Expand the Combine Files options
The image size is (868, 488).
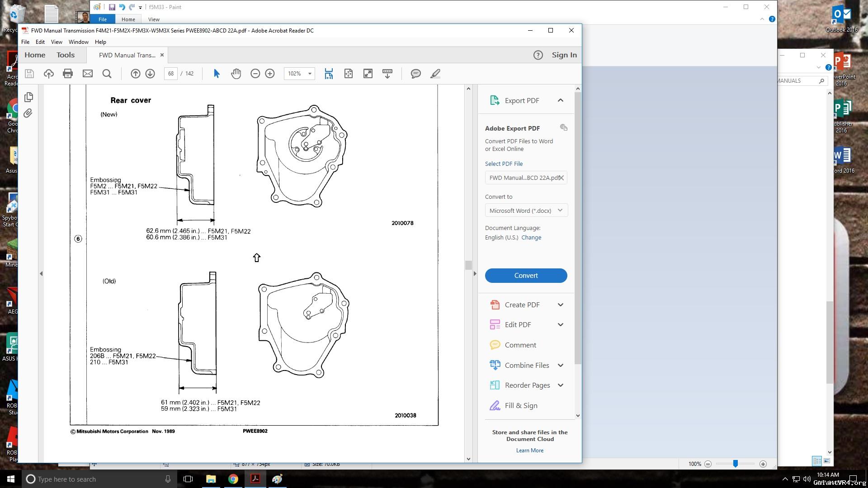[561, 366]
